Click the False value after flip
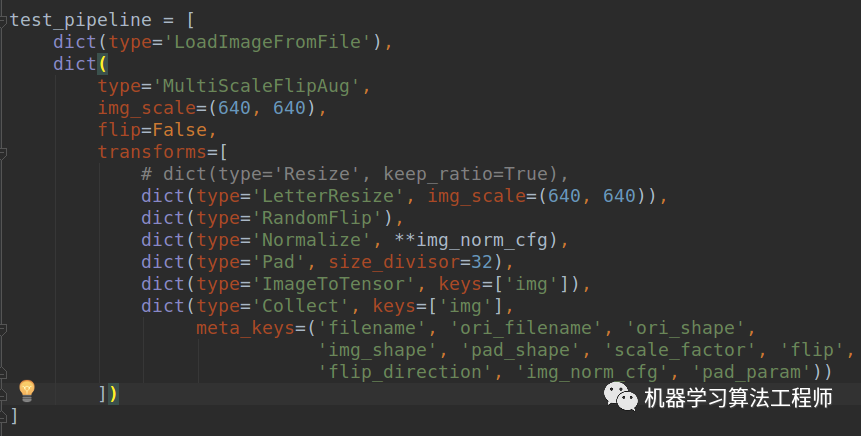Screen dimensions: 861x436 (x=180, y=130)
